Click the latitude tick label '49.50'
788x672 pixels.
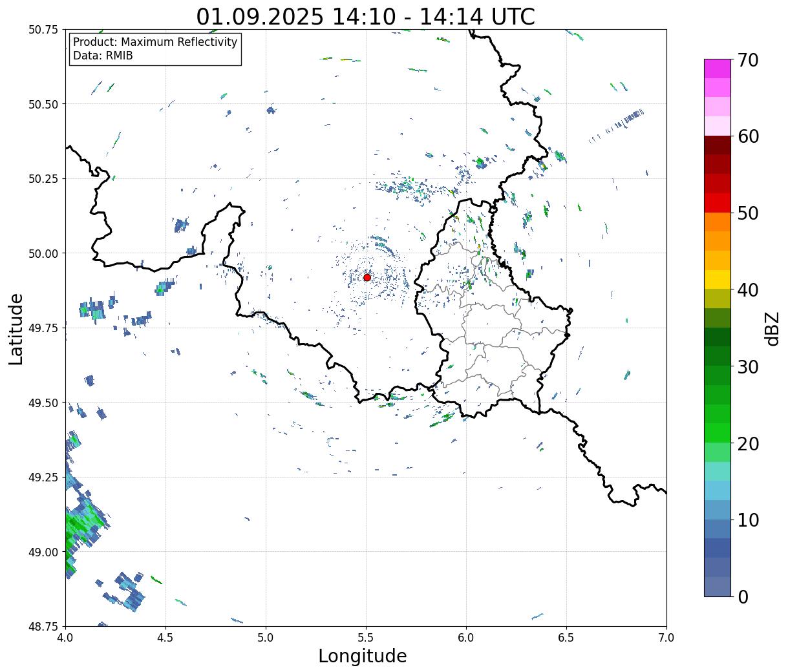tap(43, 403)
